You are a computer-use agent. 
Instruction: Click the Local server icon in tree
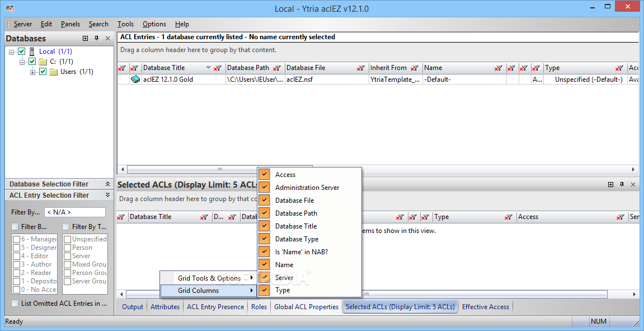(x=32, y=52)
